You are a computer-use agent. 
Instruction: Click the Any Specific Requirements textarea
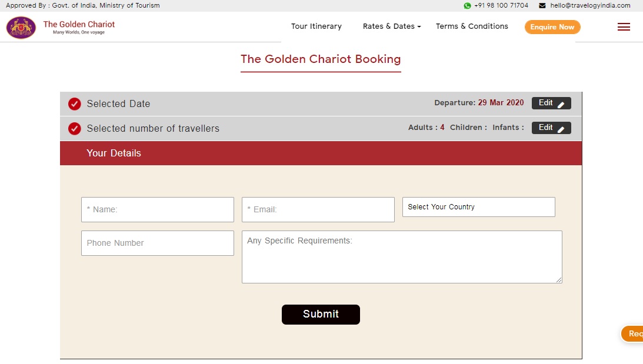point(402,257)
